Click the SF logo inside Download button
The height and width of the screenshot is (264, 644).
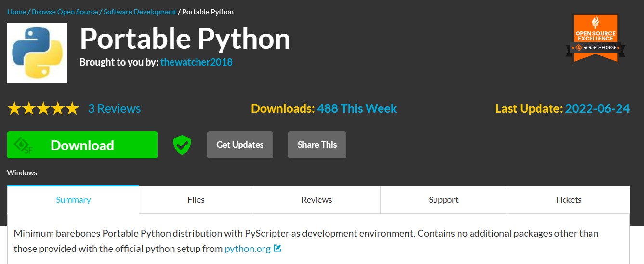[x=23, y=145]
